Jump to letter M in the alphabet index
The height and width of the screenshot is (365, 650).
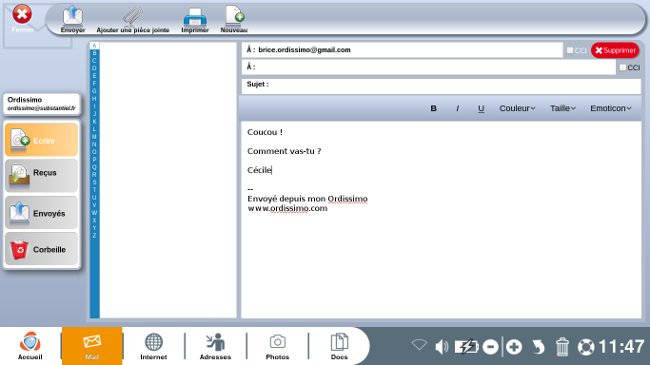(94, 137)
